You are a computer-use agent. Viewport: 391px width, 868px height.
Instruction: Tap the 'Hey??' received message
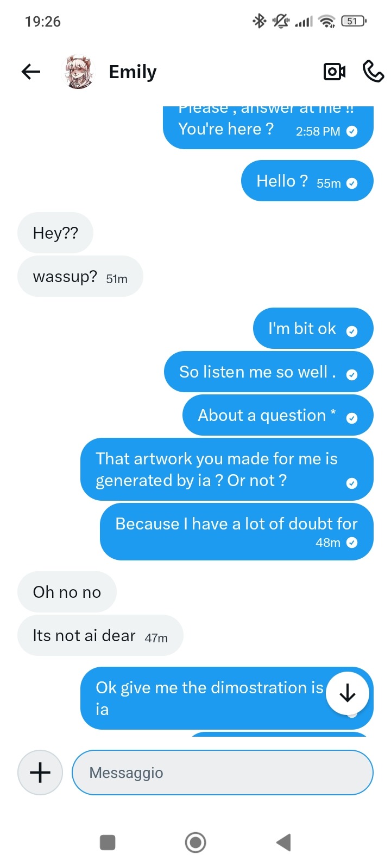(55, 233)
